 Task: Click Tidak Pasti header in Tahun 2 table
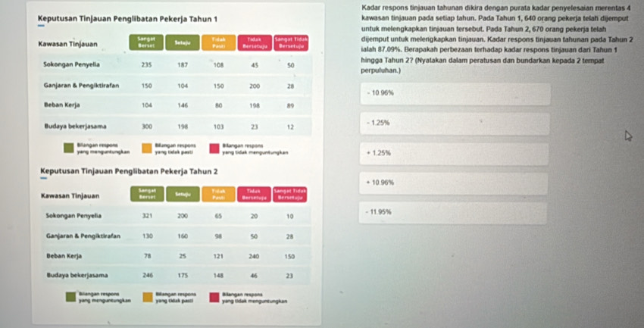point(220,195)
